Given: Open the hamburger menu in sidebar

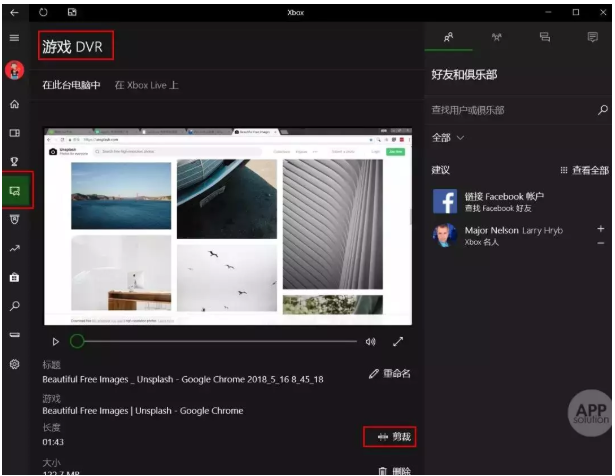Looking at the screenshot, I should coord(15,38).
